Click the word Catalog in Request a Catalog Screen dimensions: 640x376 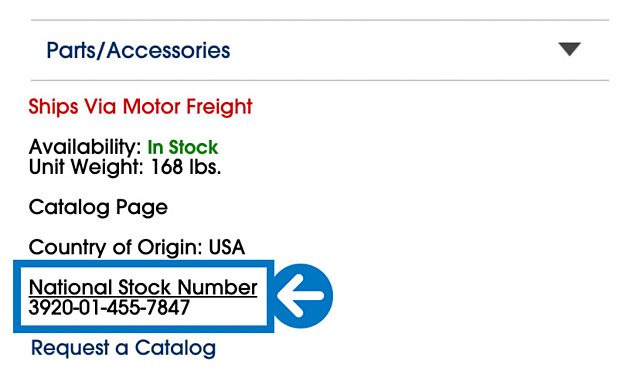point(175,348)
